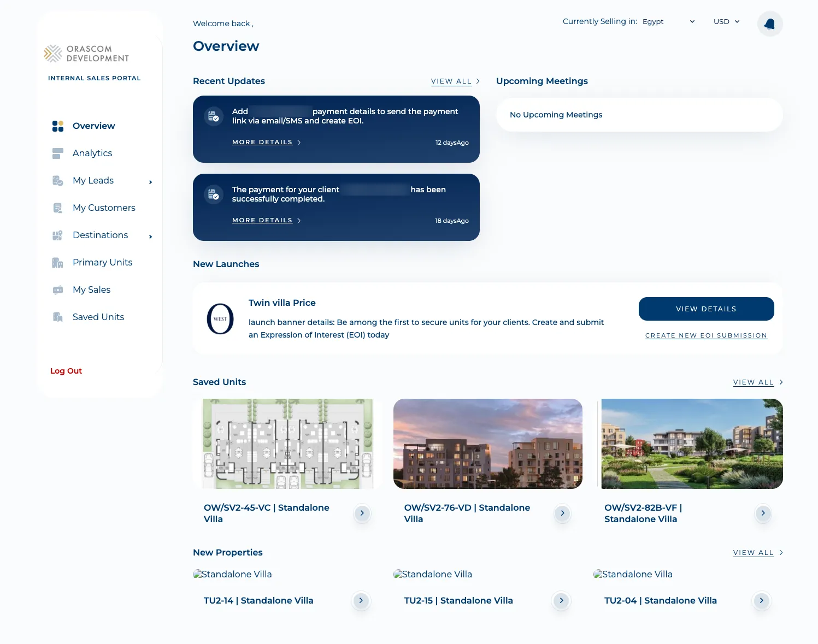Click the 'OW/SV2-82B-VF | Standalone Villa' title
This screenshot has height=644, width=818.
[x=643, y=513]
